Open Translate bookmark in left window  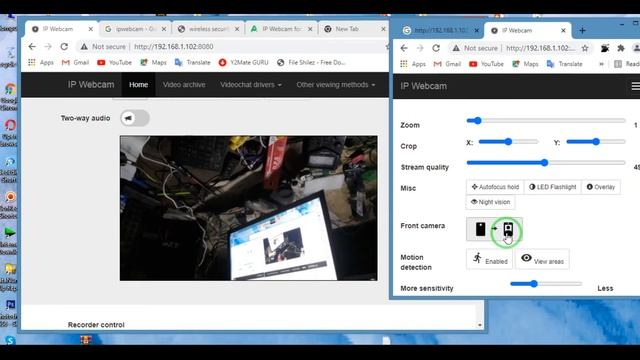click(x=192, y=62)
